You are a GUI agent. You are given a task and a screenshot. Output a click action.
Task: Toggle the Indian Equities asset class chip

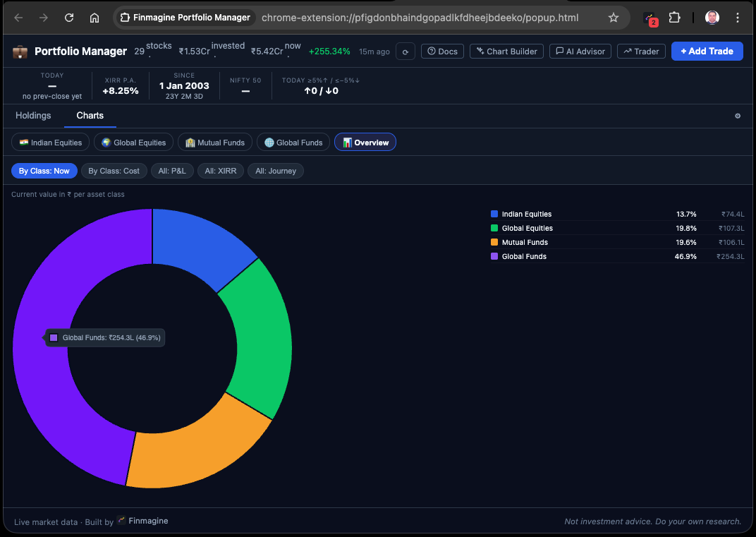pyautogui.click(x=50, y=142)
